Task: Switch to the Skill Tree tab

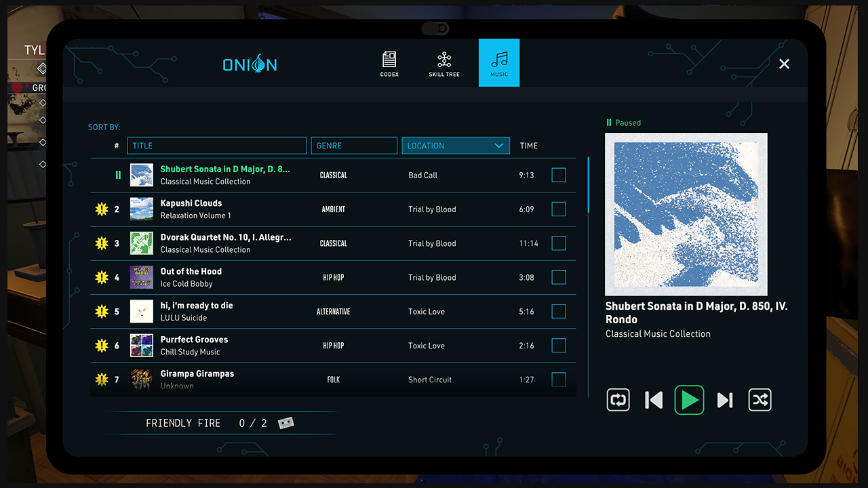Action: point(444,63)
